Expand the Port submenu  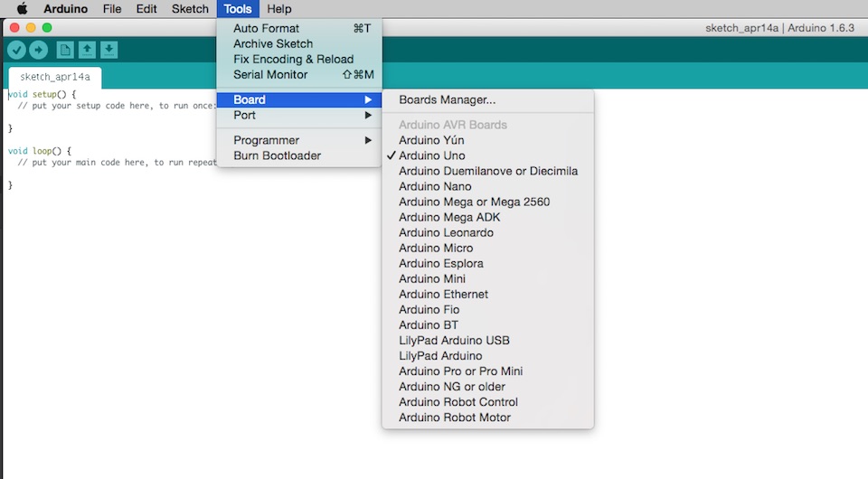point(299,115)
